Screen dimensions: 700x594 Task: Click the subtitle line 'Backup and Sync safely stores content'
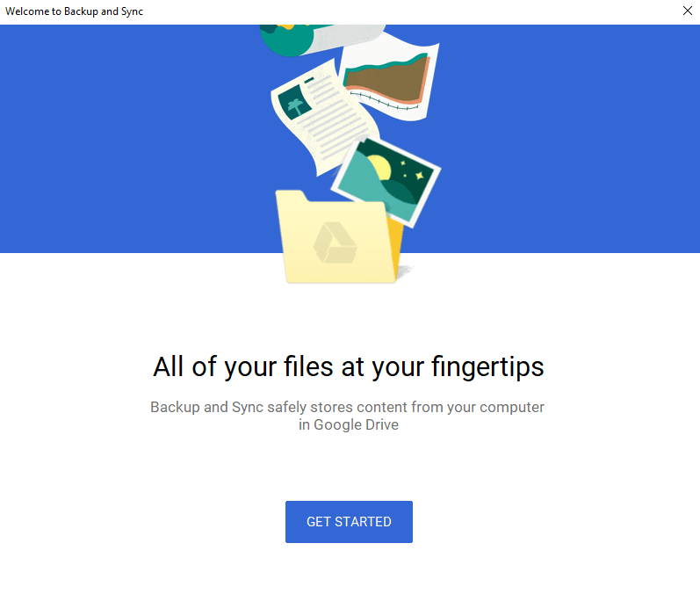coord(278,408)
